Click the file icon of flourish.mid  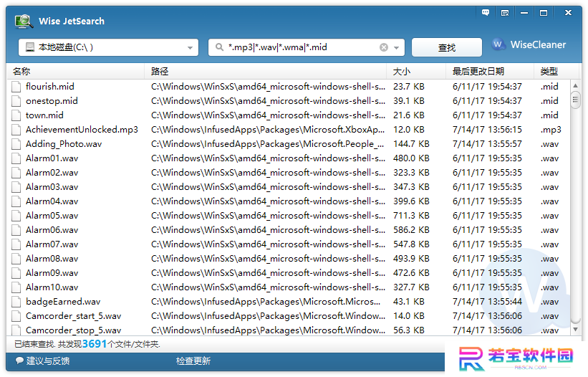(16, 87)
